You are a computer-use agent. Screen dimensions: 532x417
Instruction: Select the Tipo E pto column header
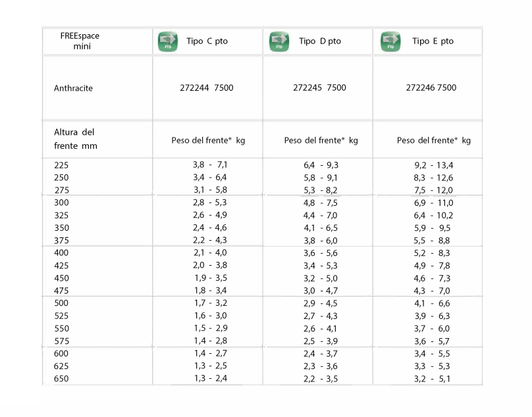click(433, 41)
